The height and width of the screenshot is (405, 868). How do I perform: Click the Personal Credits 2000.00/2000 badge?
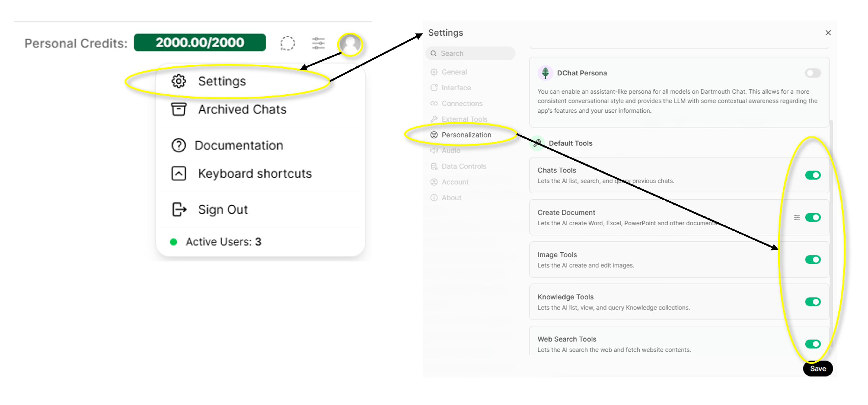tap(199, 42)
